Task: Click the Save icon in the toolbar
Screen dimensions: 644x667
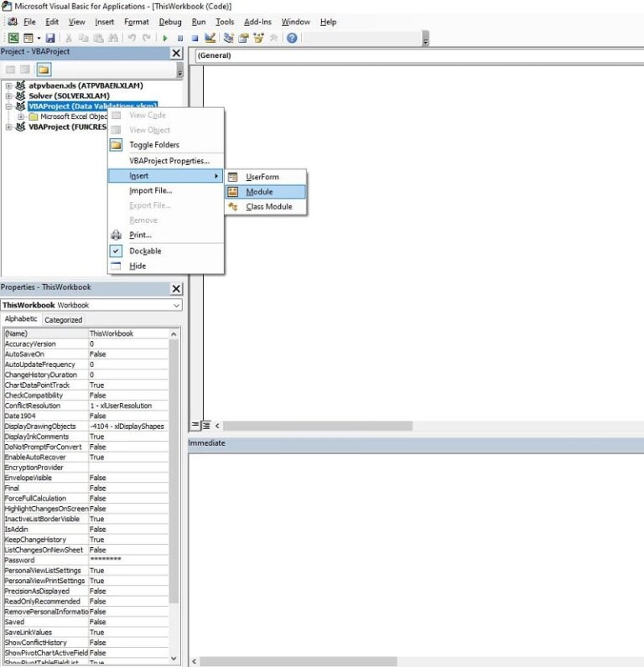Action: click(x=50, y=39)
